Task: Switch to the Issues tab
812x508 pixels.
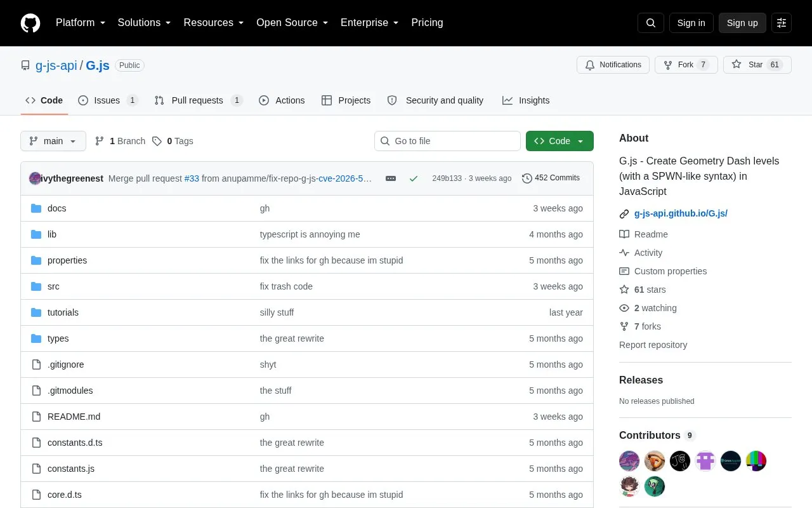Action: coord(108,100)
